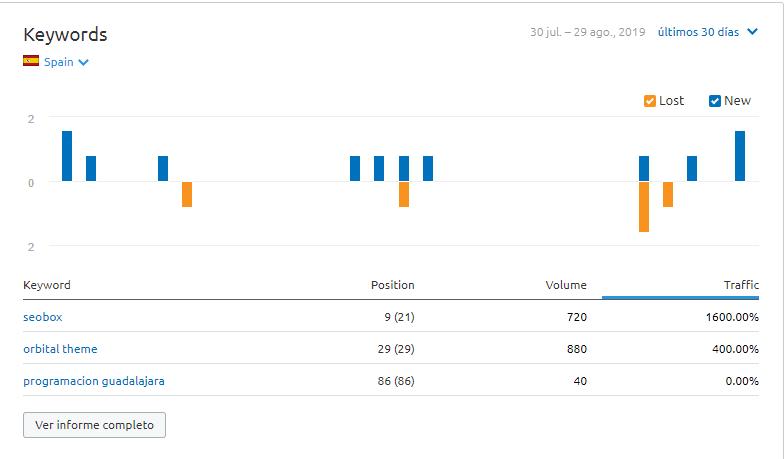784x459 pixels.
Task: Click the chevron next to últimos 30 días
Action: click(x=752, y=32)
